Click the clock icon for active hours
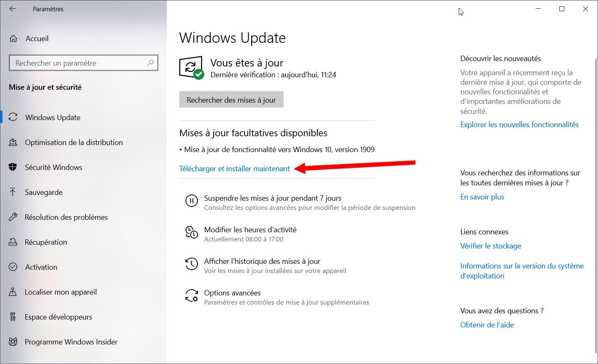Viewport: 598px width, 364px height. coord(191,232)
